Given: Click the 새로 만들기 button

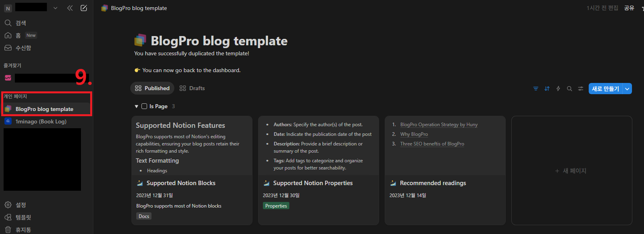Looking at the screenshot, I should pyautogui.click(x=606, y=89).
